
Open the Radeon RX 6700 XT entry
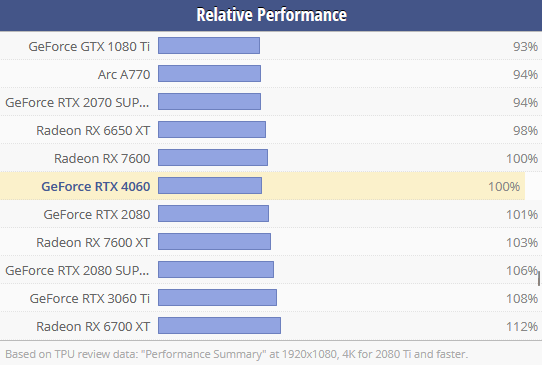[x=93, y=326]
